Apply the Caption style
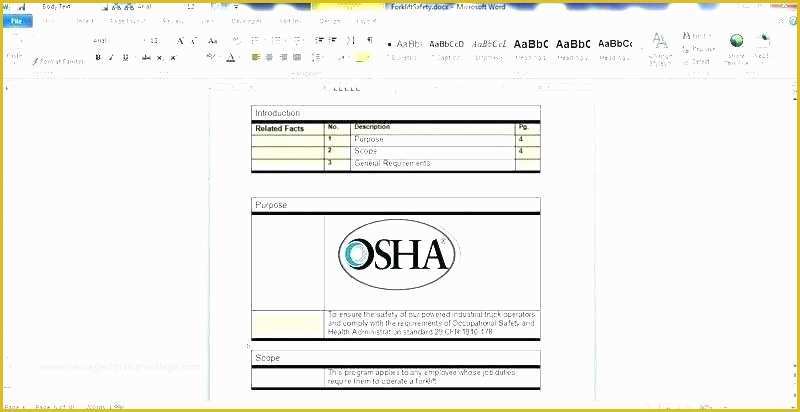 [x=446, y=50]
